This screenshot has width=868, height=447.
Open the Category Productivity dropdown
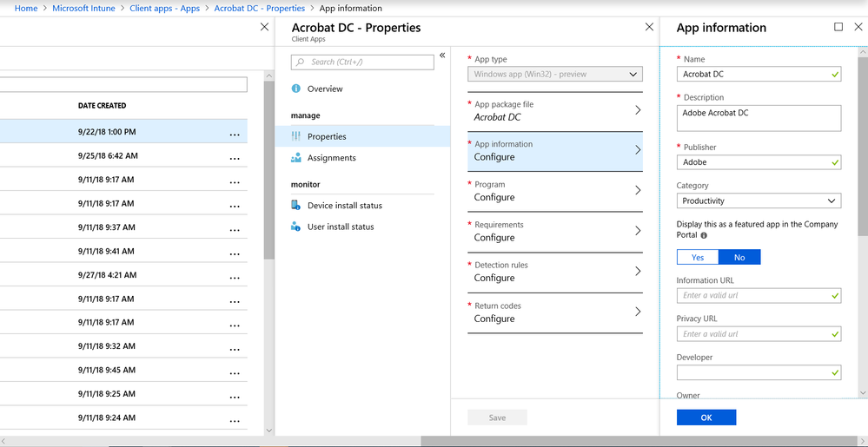click(759, 200)
